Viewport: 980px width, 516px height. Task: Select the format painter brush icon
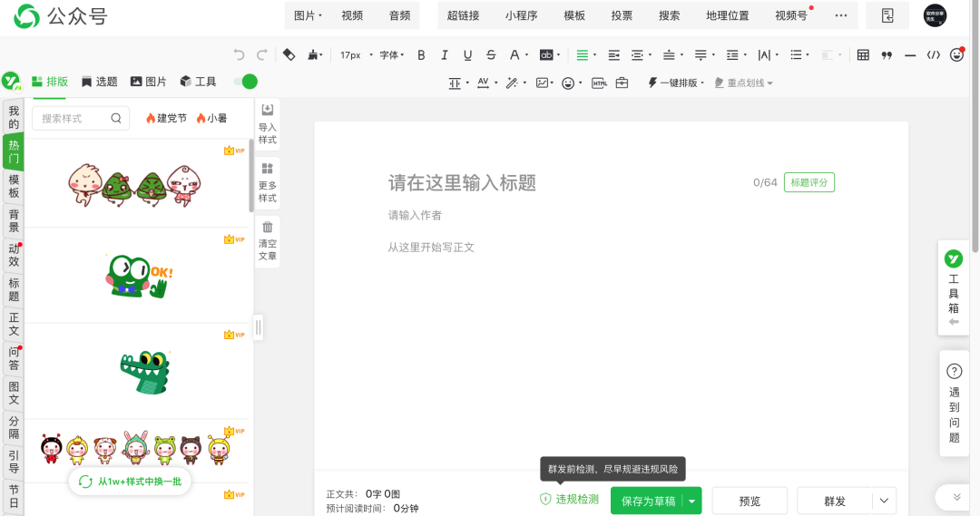pos(314,55)
